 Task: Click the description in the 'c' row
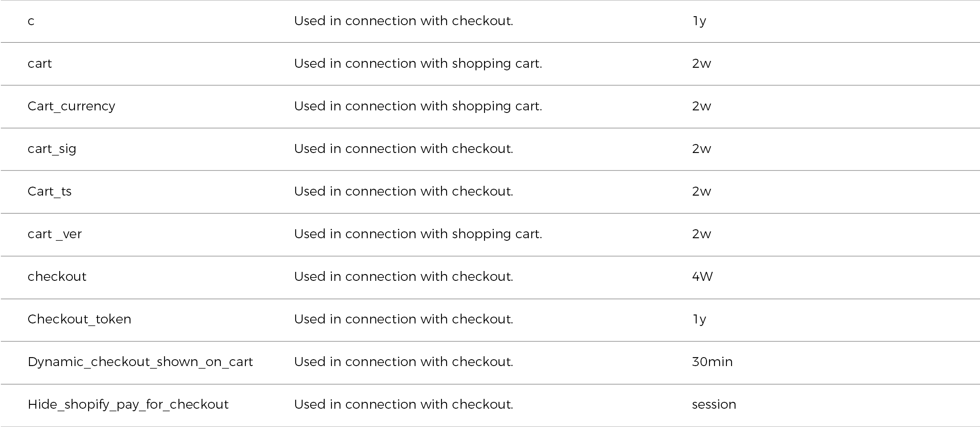403,21
